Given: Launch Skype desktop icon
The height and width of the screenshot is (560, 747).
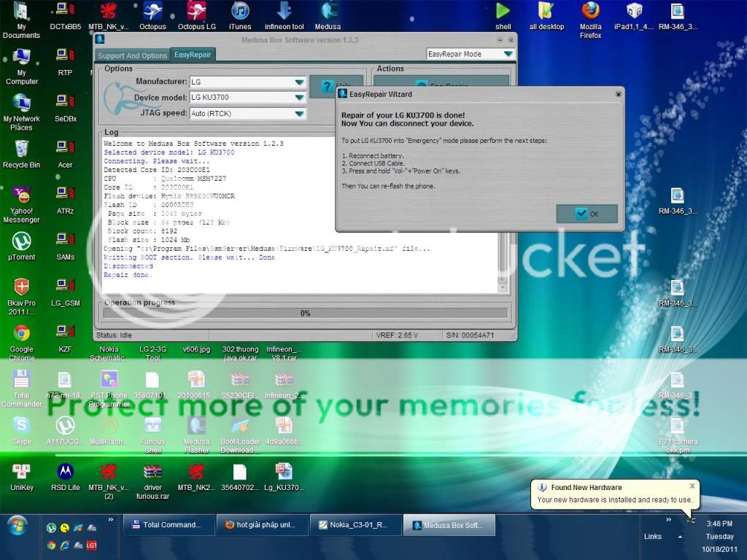Looking at the screenshot, I should point(21,430).
